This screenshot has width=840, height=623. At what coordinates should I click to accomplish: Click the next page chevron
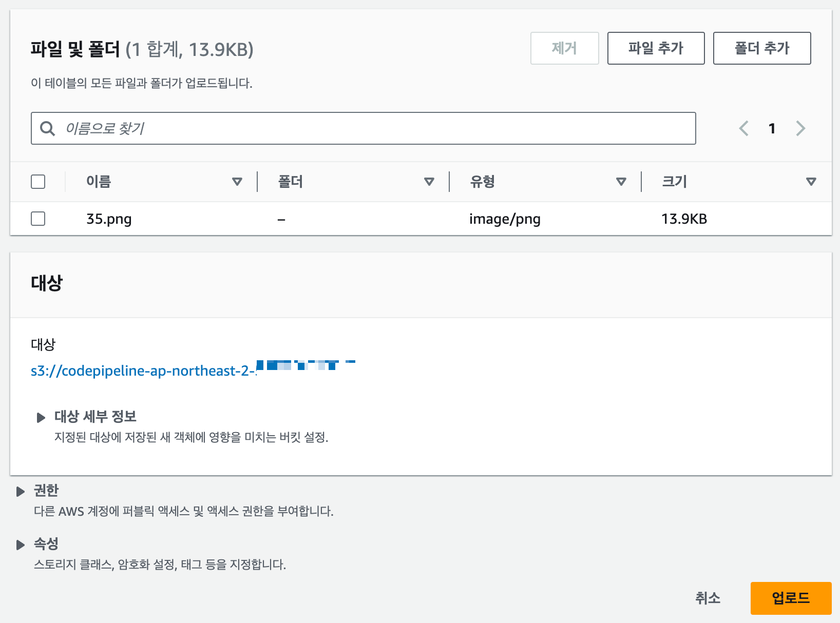pos(800,128)
